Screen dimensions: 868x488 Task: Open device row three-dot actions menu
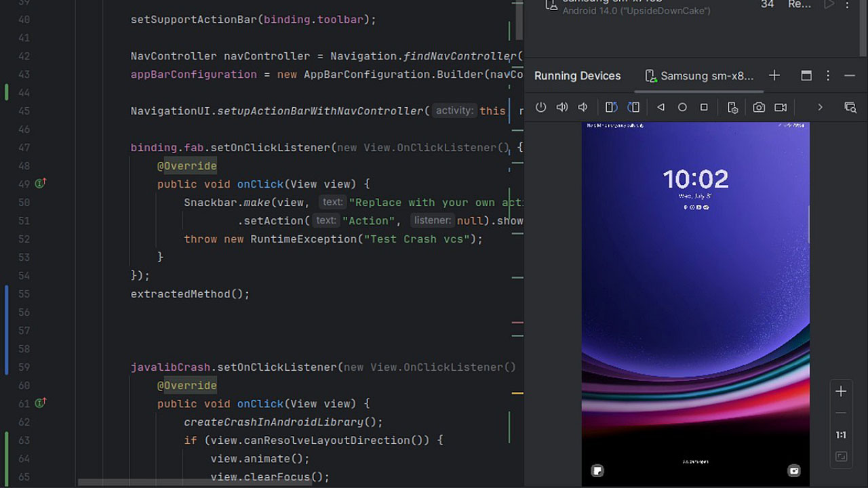tap(848, 5)
